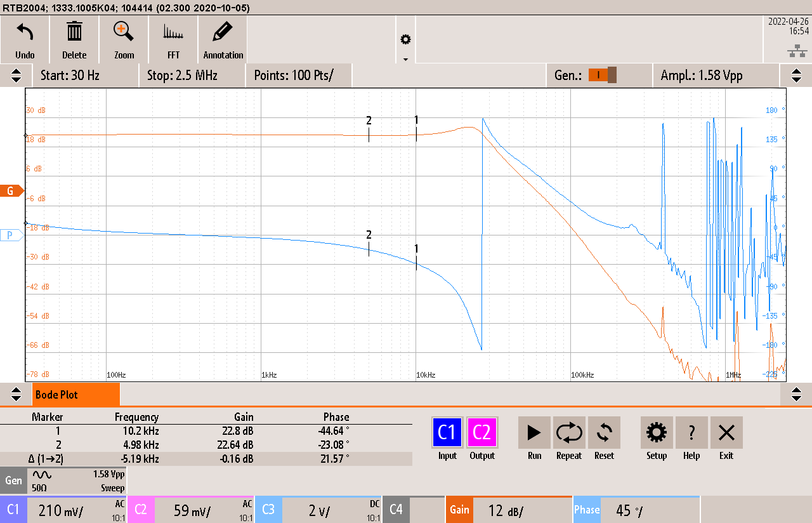
Task: Toggle the generator output switch
Action: click(602, 76)
